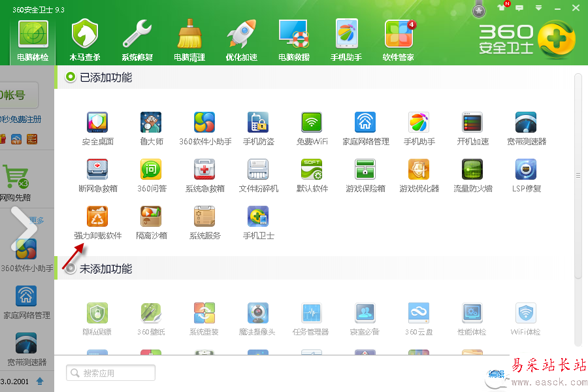Open the main menu dropdown arrow in title bar
Viewport: 588px width, 392px height.
[x=538, y=7]
